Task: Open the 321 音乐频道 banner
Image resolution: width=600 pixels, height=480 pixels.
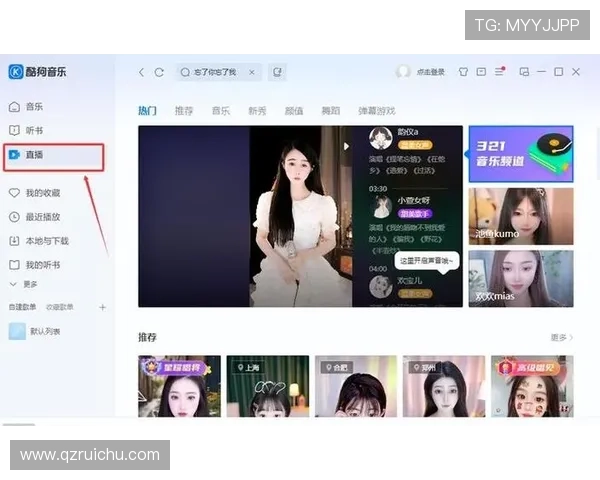Action: (521, 154)
